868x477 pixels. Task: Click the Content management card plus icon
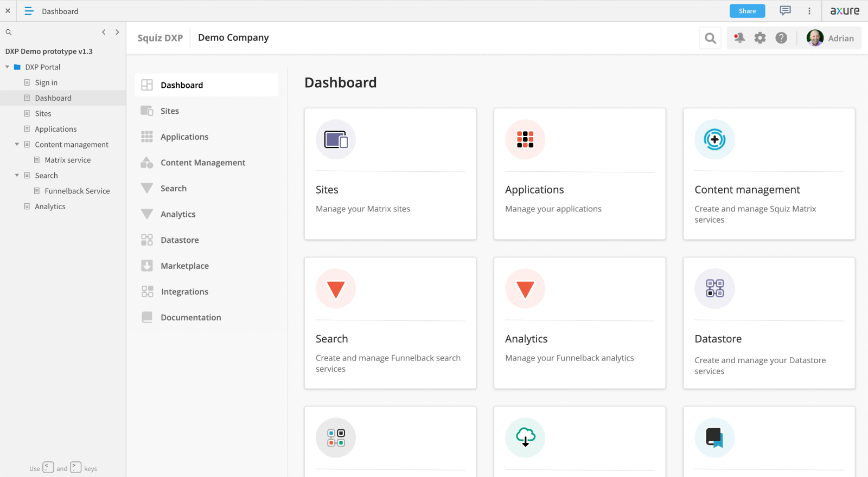coord(714,139)
